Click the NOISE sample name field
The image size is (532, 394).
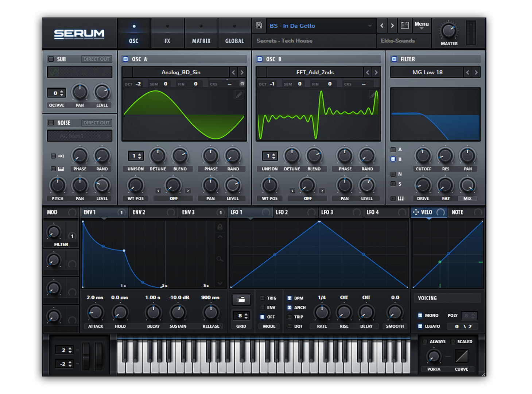[x=79, y=136]
